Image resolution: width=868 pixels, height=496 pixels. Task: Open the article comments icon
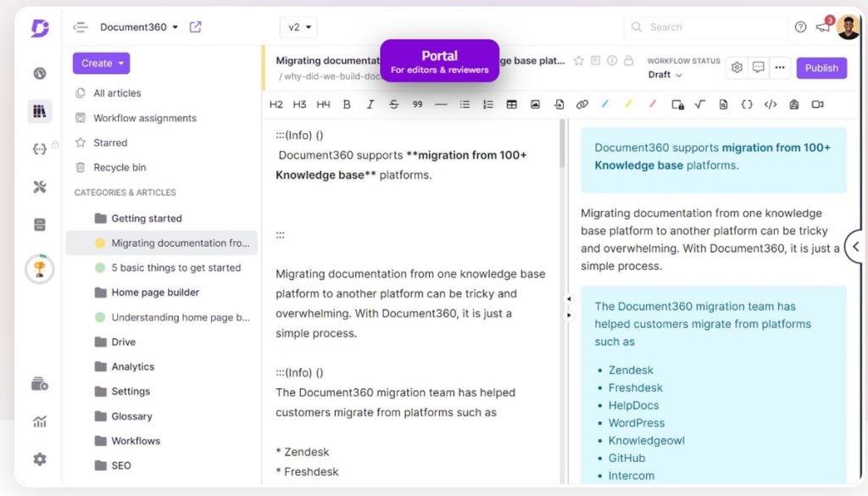[x=759, y=68]
